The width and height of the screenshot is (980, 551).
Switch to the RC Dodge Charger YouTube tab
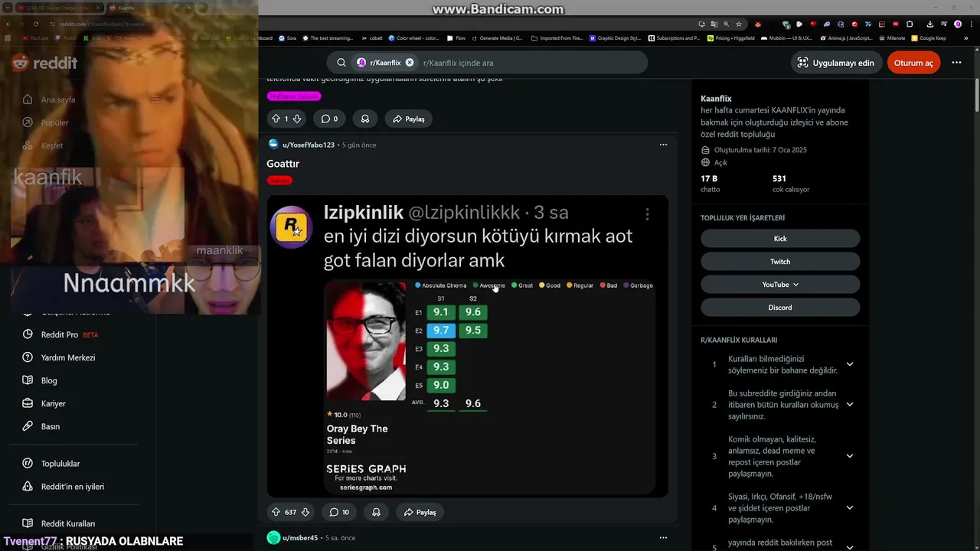(x=60, y=8)
